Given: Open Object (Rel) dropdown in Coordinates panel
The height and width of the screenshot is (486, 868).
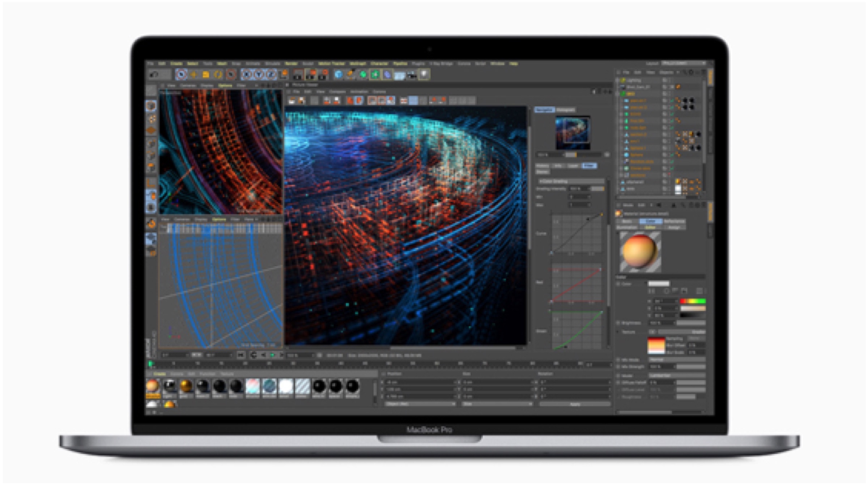Looking at the screenshot, I should point(419,404).
